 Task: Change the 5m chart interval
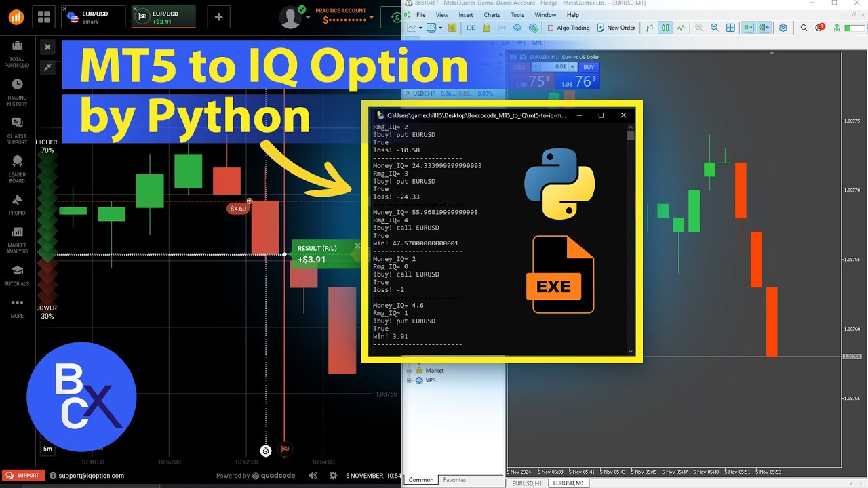47,449
